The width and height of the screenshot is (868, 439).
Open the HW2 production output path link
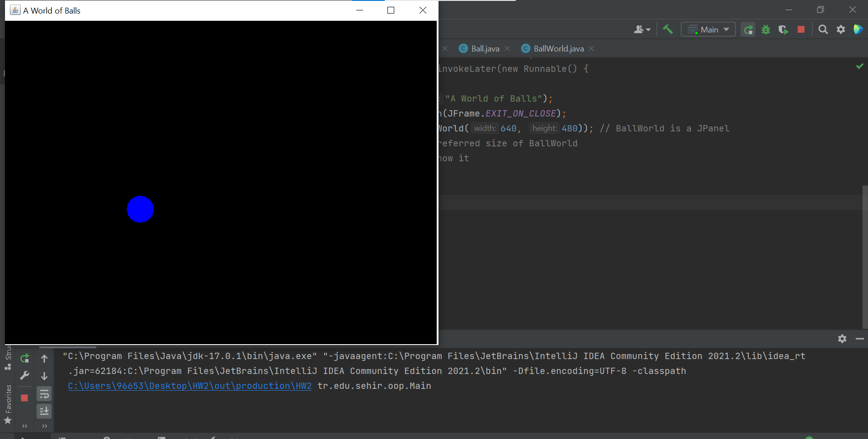(189, 386)
